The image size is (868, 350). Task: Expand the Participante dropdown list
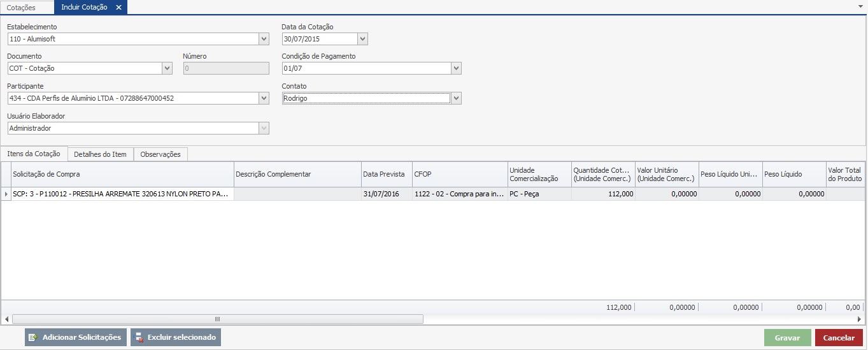[264, 98]
